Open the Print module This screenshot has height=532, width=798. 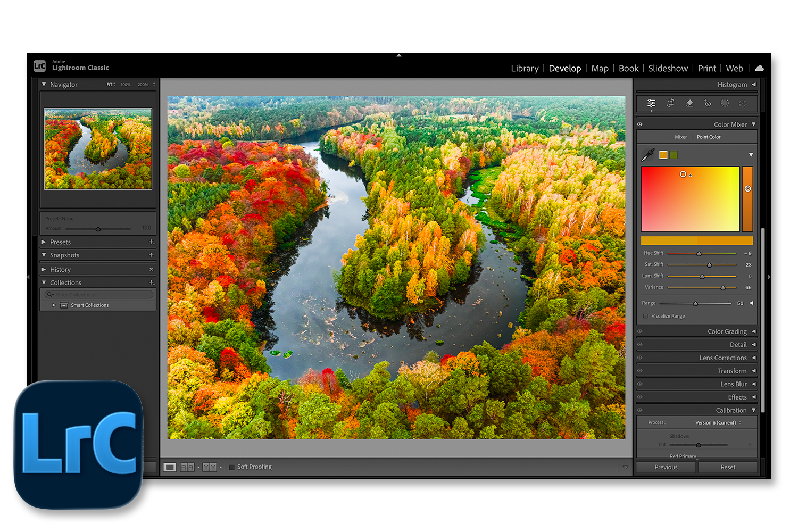tap(707, 69)
